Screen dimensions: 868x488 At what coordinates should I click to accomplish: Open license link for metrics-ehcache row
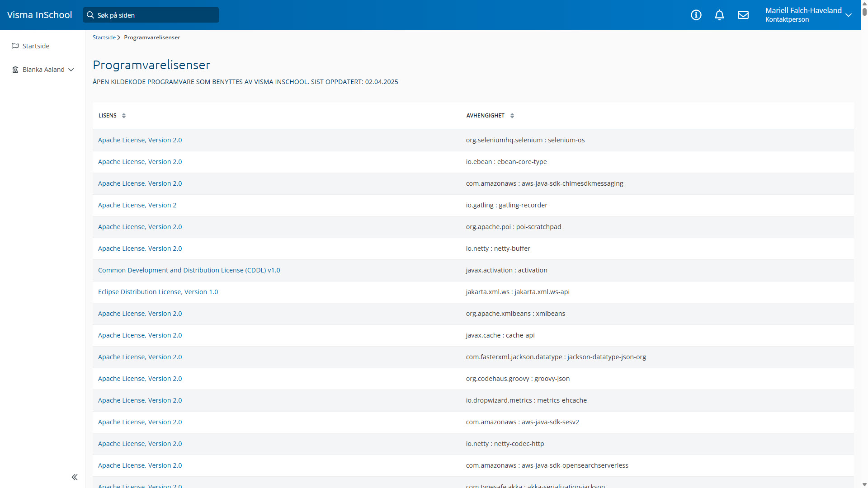pyautogui.click(x=140, y=400)
